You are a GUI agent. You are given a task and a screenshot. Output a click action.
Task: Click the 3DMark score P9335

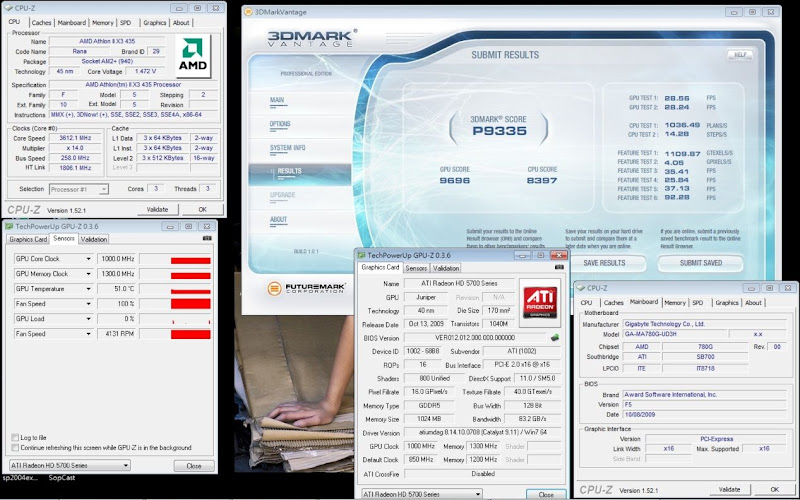point(499,131)
